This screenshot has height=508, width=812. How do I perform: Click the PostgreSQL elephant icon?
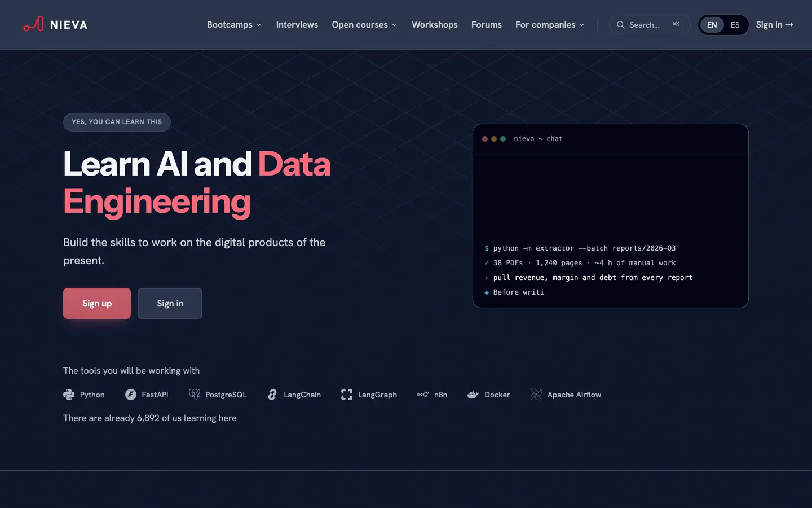(x=195, y=395)
